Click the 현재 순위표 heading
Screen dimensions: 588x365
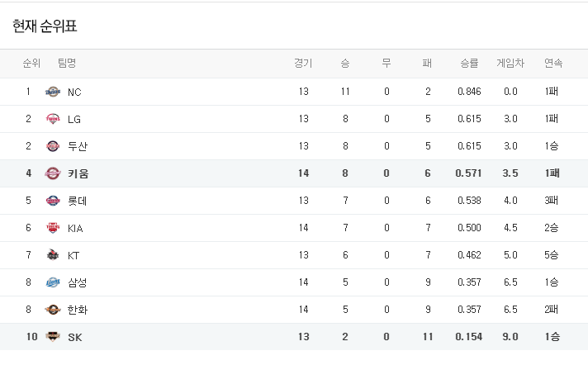(45, 26)
